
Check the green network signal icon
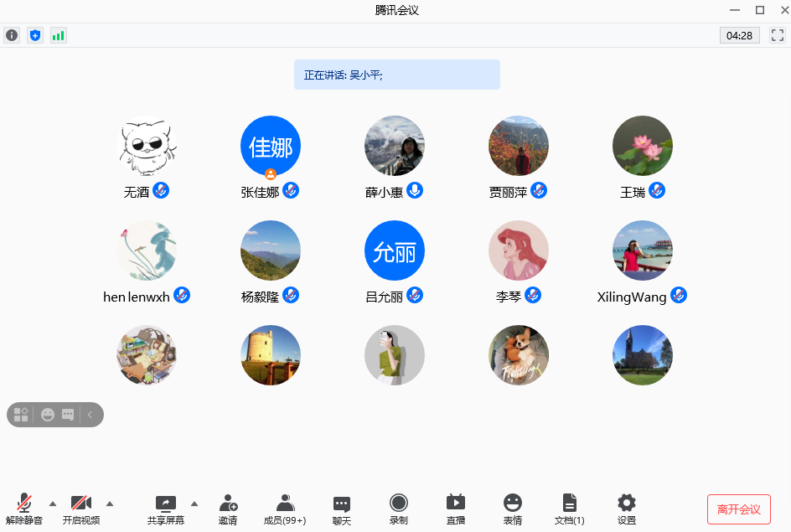(x=58, y=35)
